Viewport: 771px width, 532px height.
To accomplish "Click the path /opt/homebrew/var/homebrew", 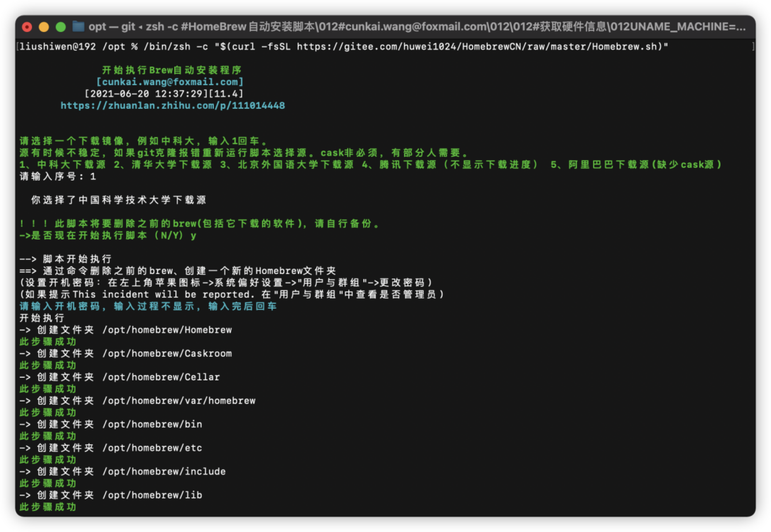I will click(x=179, y=401).
